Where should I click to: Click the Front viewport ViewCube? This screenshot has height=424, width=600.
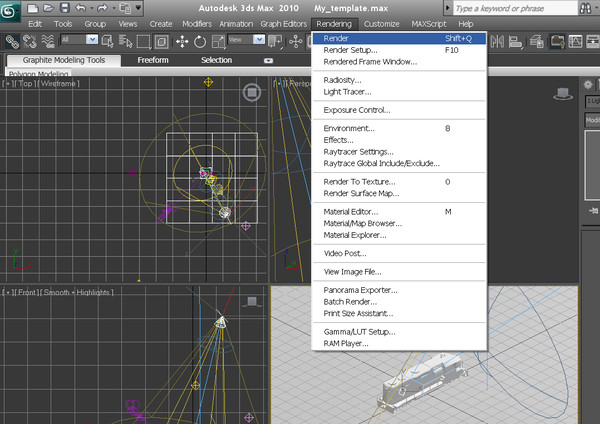coord(252,302)
